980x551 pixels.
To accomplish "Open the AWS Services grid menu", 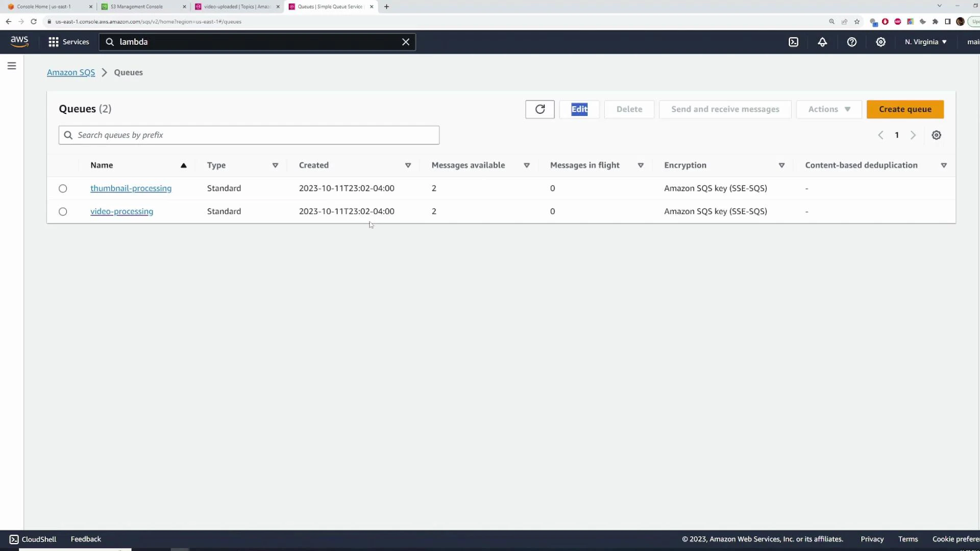I will tap(53, 42).
